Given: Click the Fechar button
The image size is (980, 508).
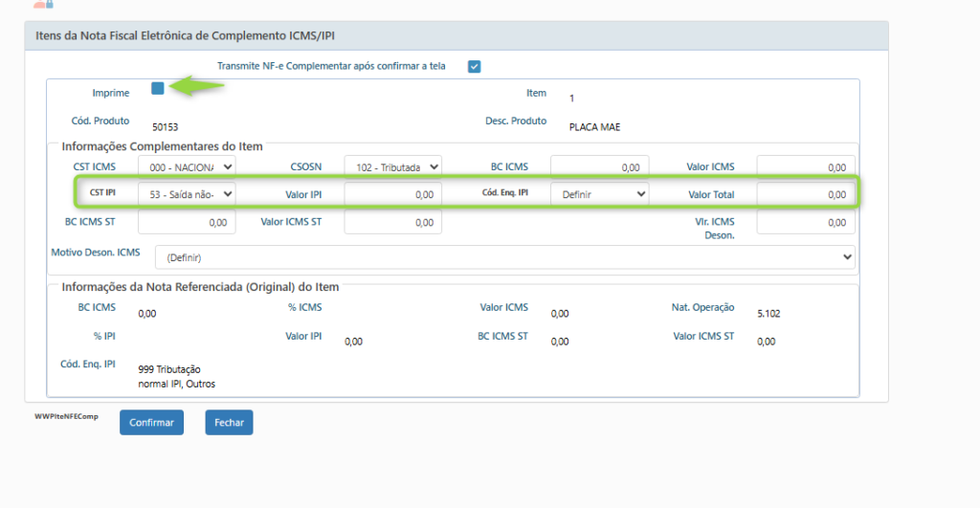Looking at the screenshot, I should (229, 422).
